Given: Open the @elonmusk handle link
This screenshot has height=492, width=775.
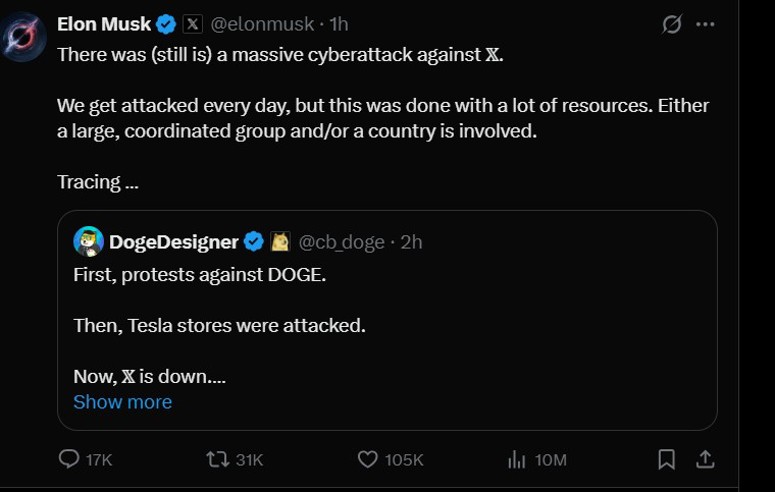Looking at the screenshot, I should tap(262, 24).
